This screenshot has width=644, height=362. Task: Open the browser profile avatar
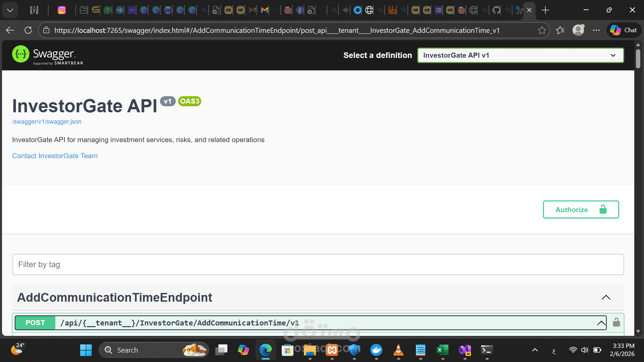[x=578, y=30]
